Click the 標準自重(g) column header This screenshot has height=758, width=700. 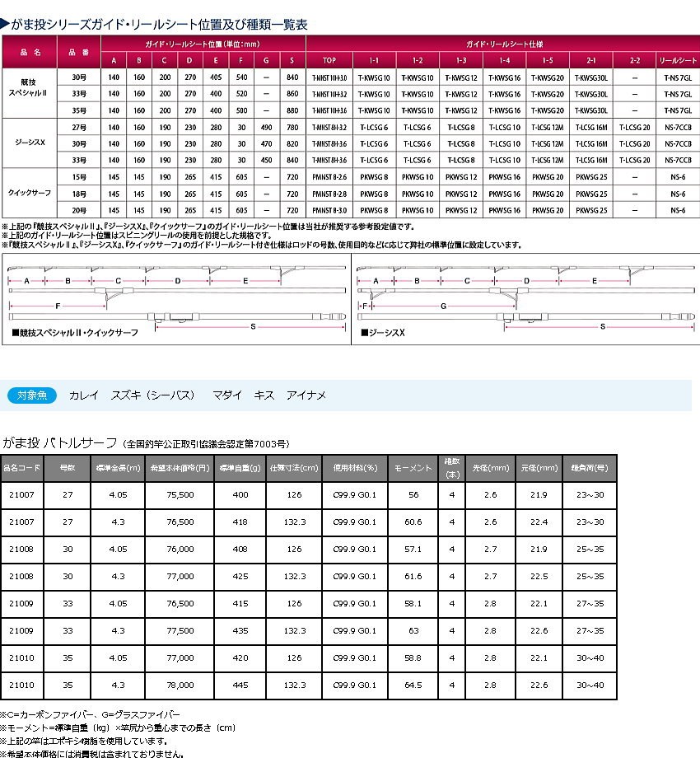[x=240, y=468]
